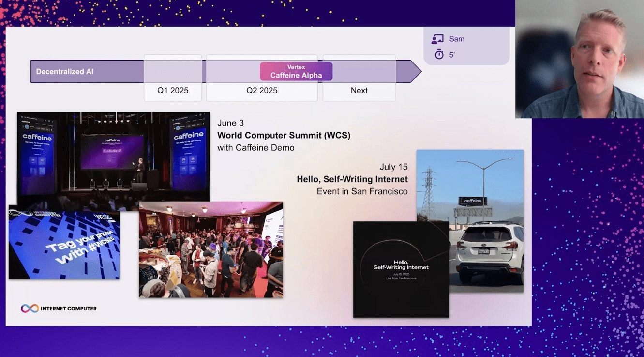
Task: Click the stopwatch icon beside 5'
Action: click(439, 54)
